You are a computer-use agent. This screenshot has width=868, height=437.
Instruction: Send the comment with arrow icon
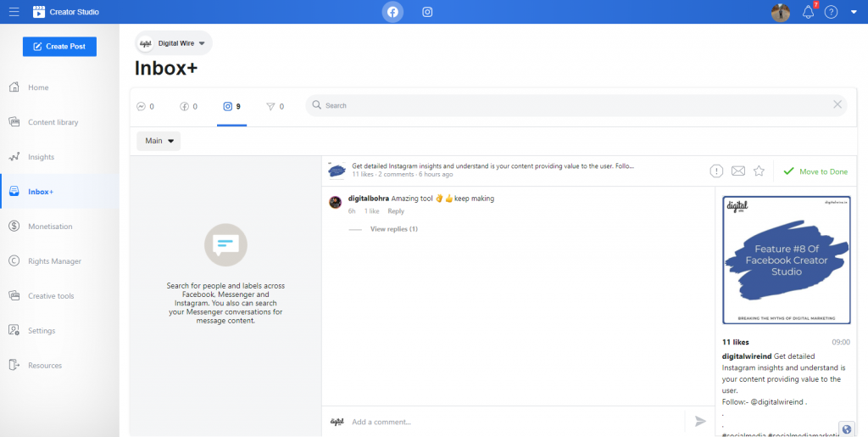coord(700,421)
